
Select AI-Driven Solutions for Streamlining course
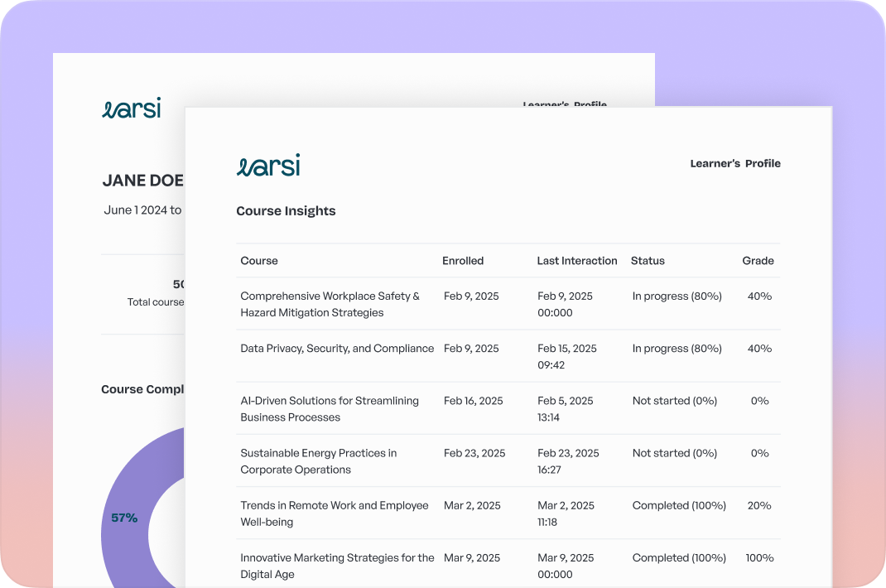point(330,408)
